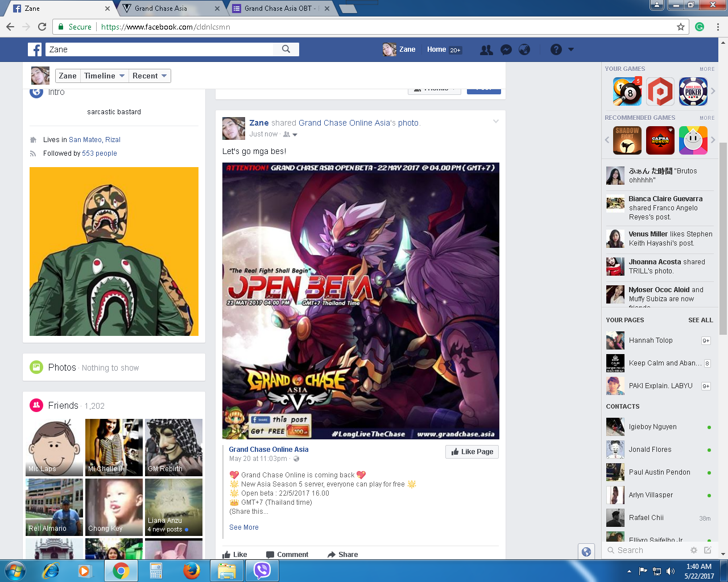Screen dimensions: 728x582
Task: Go back with browser back arrow
Action: [10, 27]
